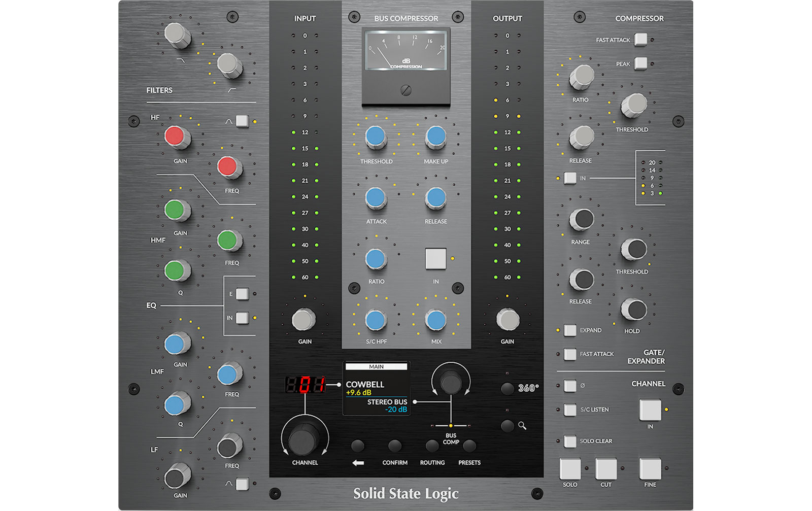Viewport: 812px width, 511px height.
Task: Click the channel compressor THRESHOLD knob
Action: (x=634, y=106)
